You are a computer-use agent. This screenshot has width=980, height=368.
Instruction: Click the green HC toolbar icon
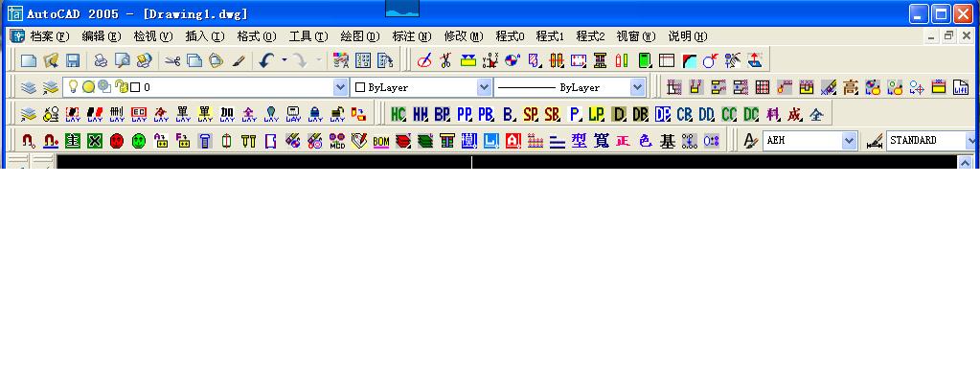[x=398, y=114]
